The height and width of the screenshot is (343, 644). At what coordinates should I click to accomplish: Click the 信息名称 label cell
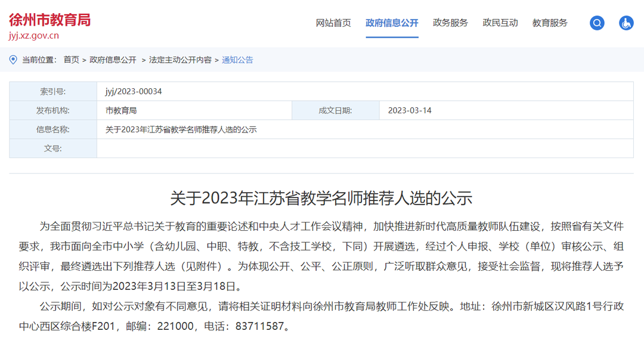[53, 129]
